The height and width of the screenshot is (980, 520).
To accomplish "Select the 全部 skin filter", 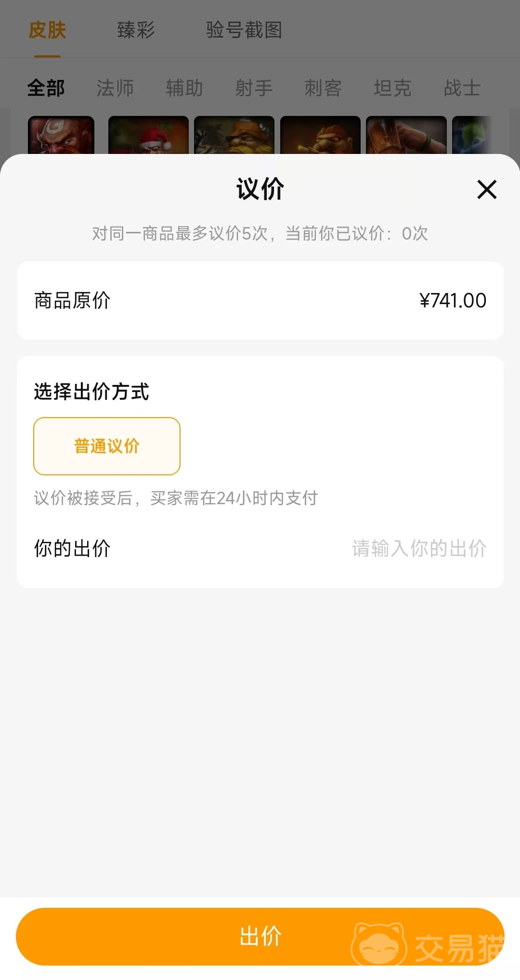I will pyautogui.click(x=46, y=88).
